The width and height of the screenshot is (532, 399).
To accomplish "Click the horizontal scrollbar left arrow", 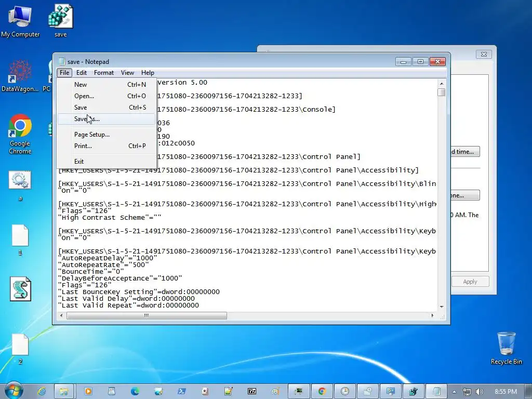I will point(61,315).
